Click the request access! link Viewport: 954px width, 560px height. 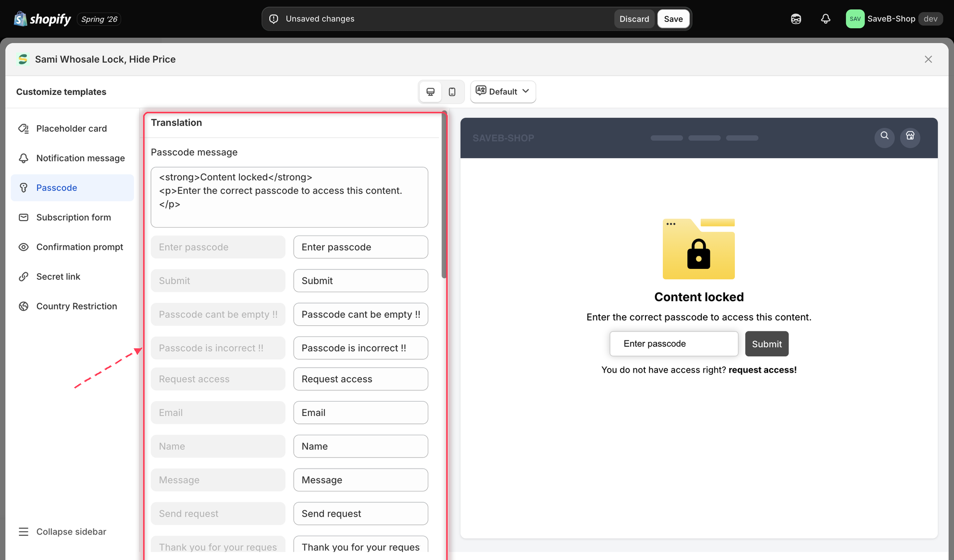tap(762, 370)
